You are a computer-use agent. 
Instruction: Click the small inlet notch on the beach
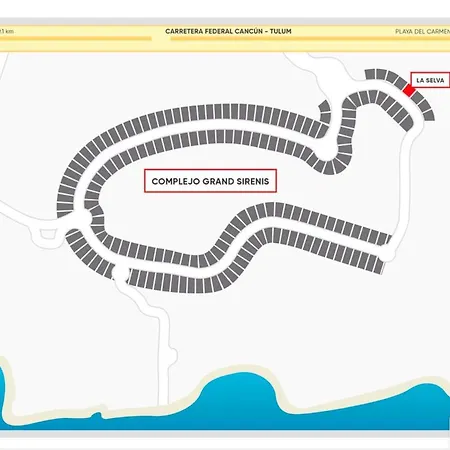click(x=97, y=415)
